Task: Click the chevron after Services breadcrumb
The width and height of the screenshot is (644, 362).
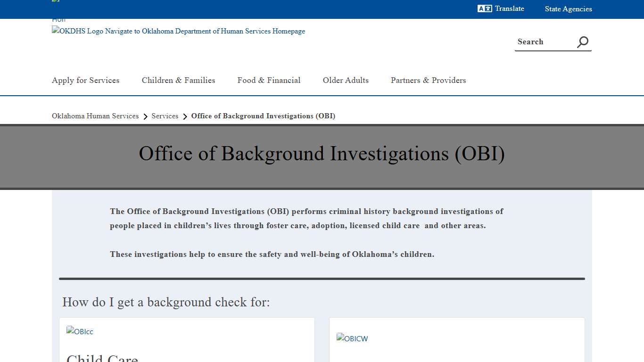Action: (184, 116)
